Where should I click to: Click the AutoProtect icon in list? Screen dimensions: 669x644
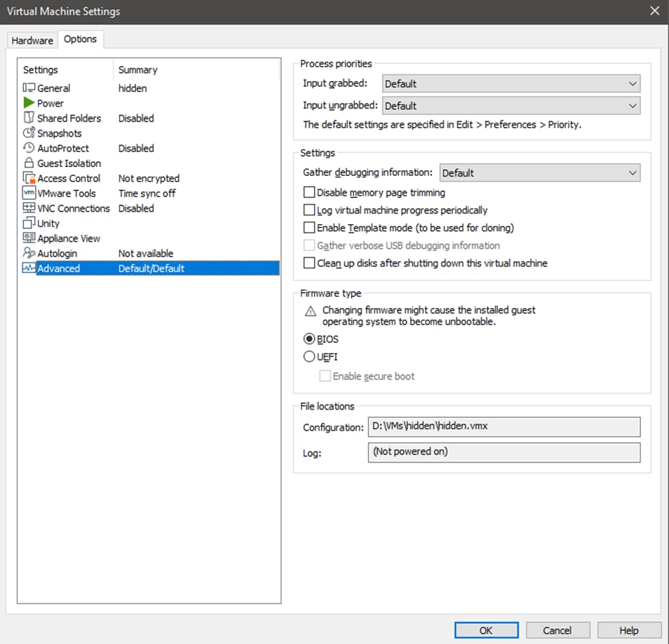point(29,148)
